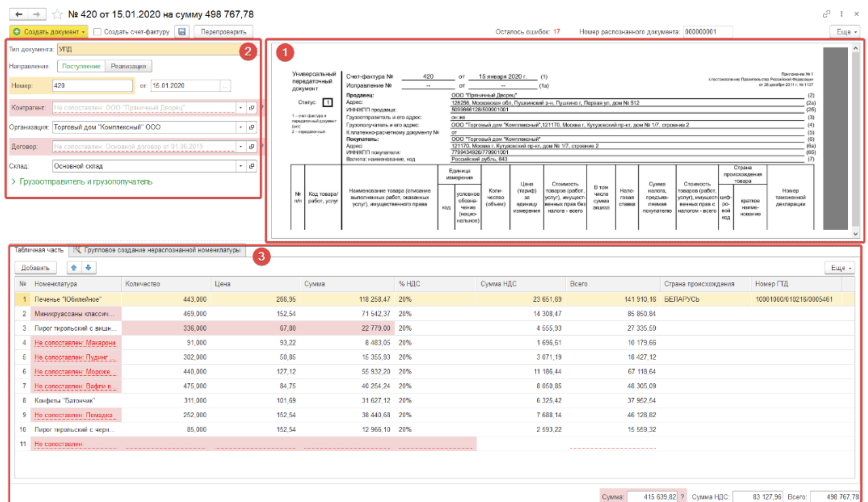Select Реализация direction toggle
Viewport: 868px width, 502px height.
click(x=128, y=66)
